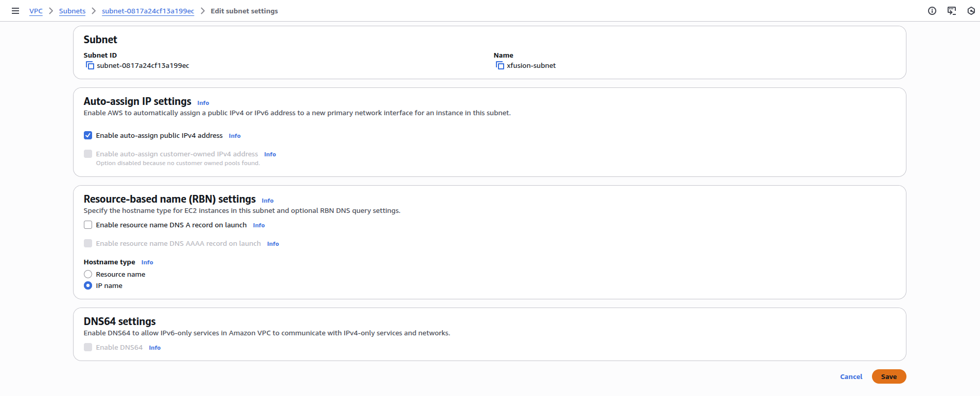Go to VPC breadcrumb link
Image resolution: width=980 pixels, height=396 pixels.
[x=36, y=11]
